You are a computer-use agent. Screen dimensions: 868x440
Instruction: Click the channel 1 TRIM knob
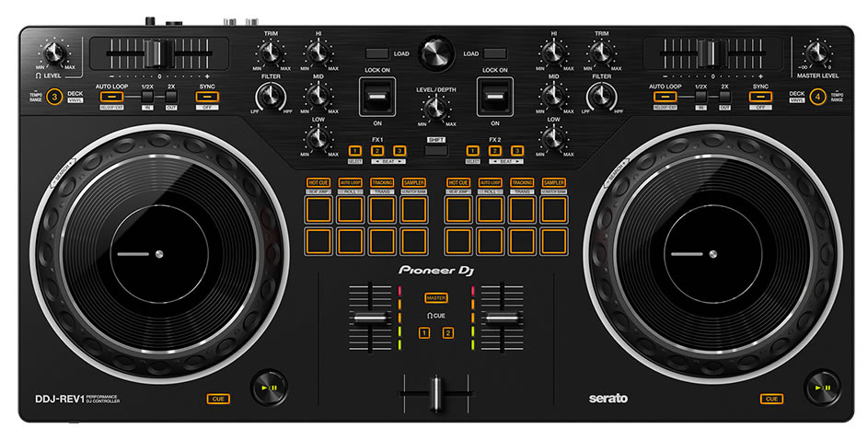pyautogui.click(x=270, y=52)
